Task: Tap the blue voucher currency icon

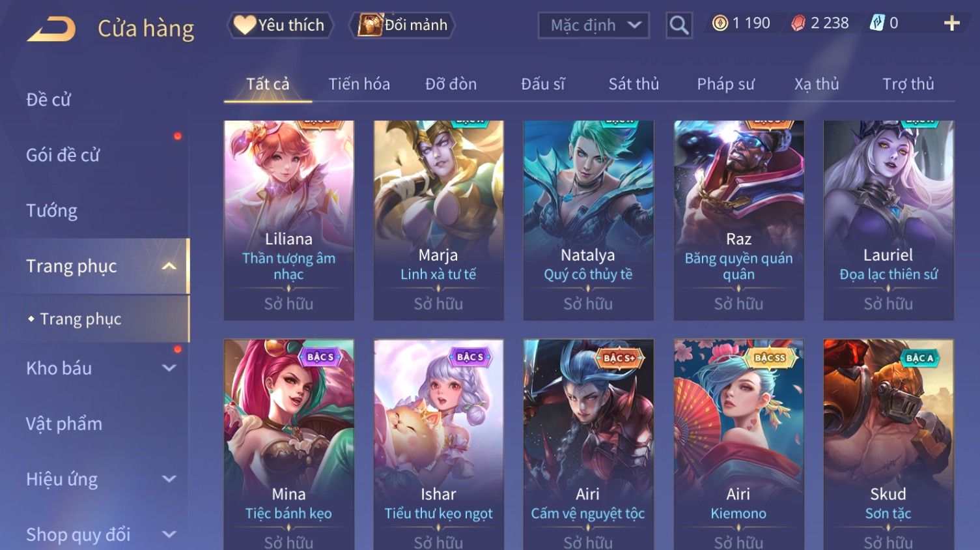Action: click(877, 23)
